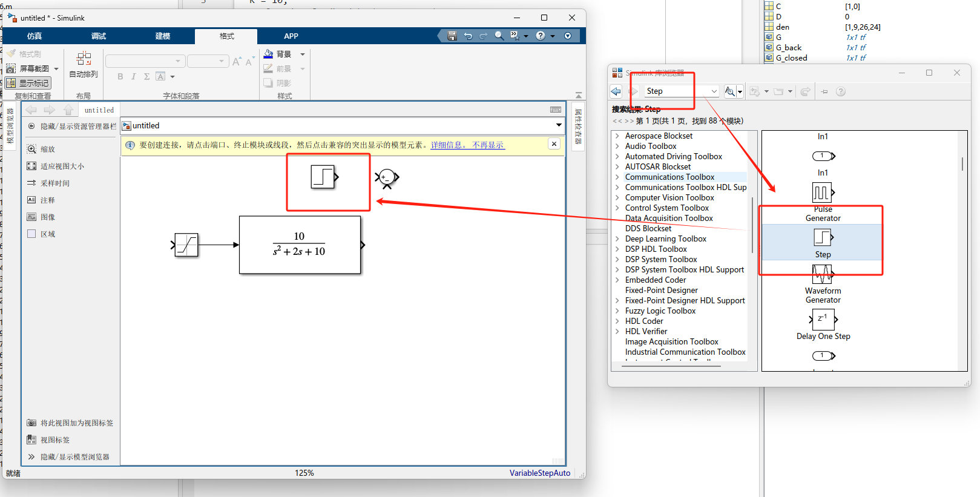Toggle Hide/Show Explorer Bar (隐藏/显示资源管理器栏)
This screenshot has height=497, width=980.
coord(72,126)
